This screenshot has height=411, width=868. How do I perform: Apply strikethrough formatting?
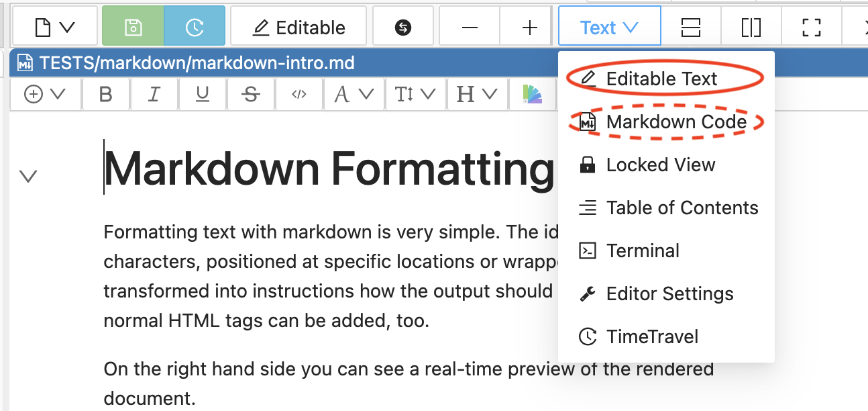[251, 95]
